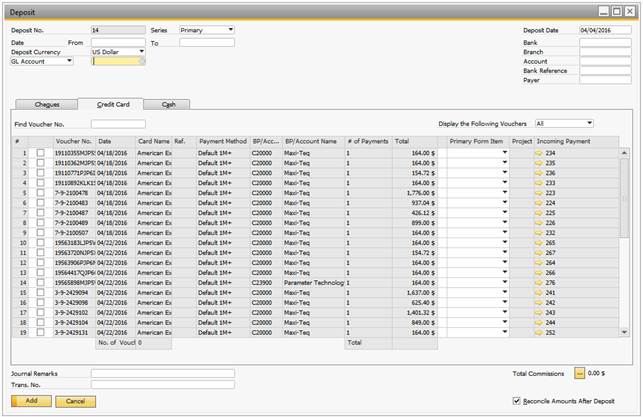Open the Deposit Currency US Dollar dropdown
The width and height of the screenshot is (643, 417).
141,52
